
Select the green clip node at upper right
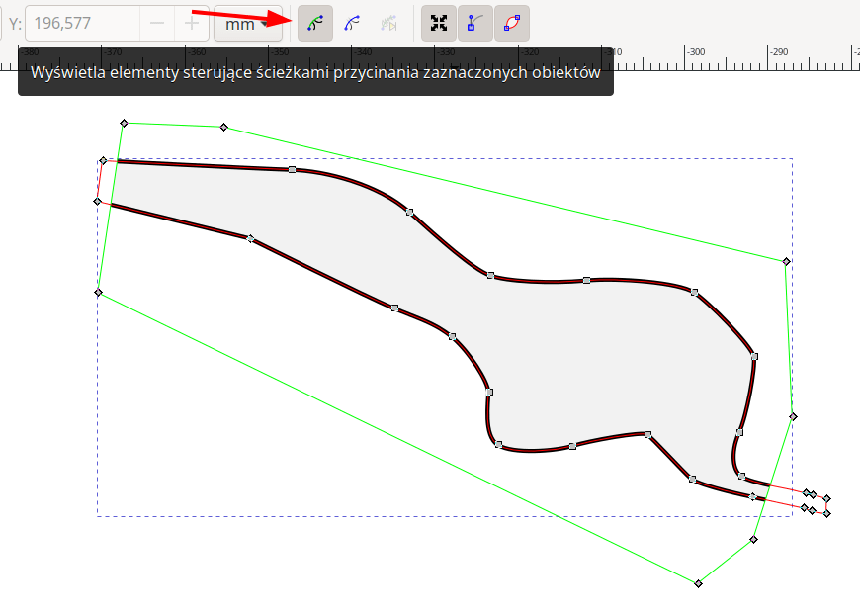click(787, 261)
